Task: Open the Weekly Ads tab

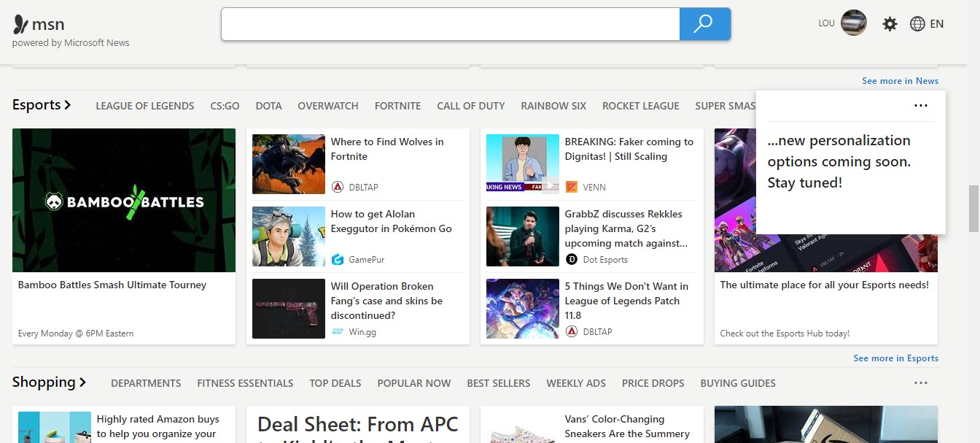Action: coord(576,383)
